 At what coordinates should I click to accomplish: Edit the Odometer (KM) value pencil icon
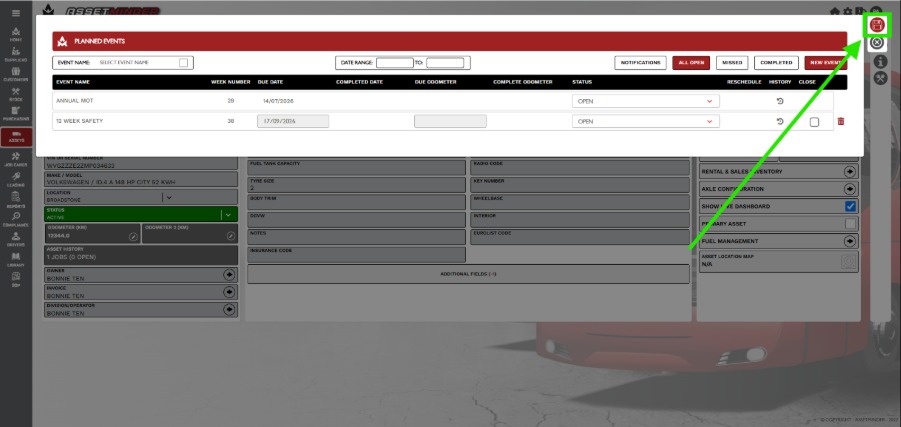(133, 236)
